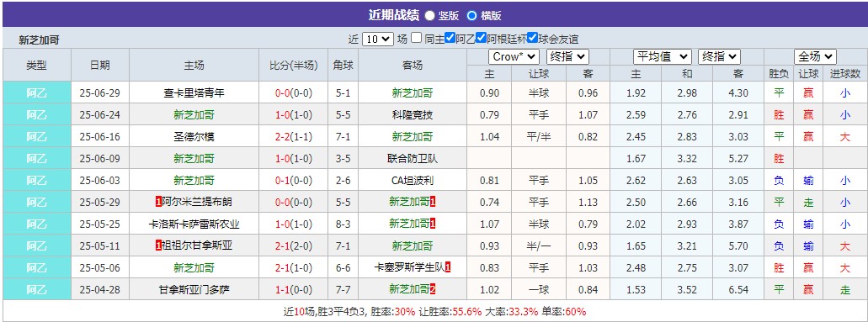Screen dimensions: 868x322
Task: Click score 0-1(0-0) of the 25-06-03 match
Action: pyautogui.click(x=293, y=181)
